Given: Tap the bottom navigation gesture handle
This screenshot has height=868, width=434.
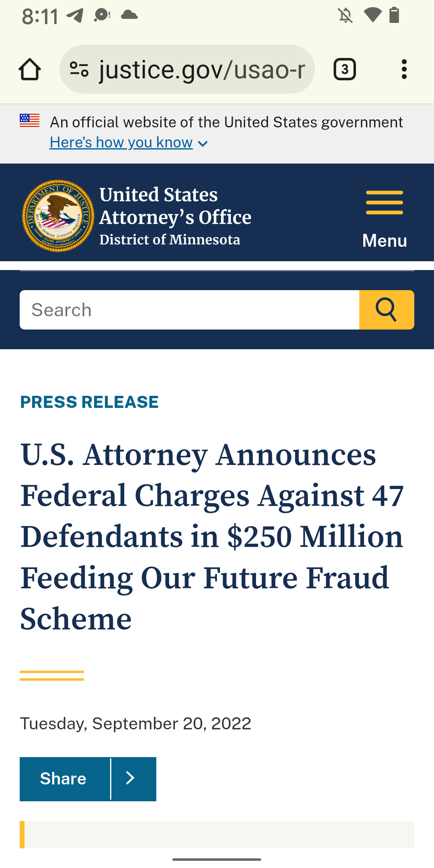Looking at the screenshot, I should point(217,860).
